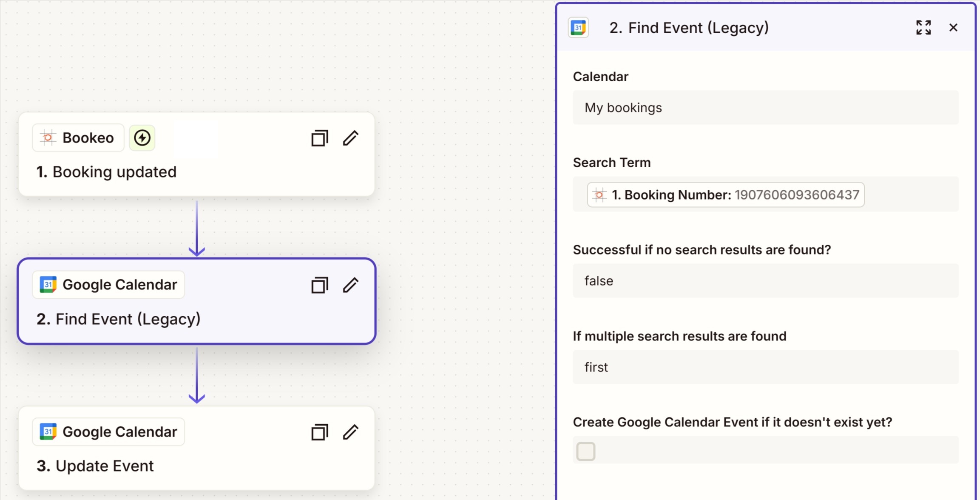Image resolution: width=980 pixels, height=500 pixels.
Task: Edit the Find Event (Legacy) step
Action: pyautogui.click(x=351, y=285)
